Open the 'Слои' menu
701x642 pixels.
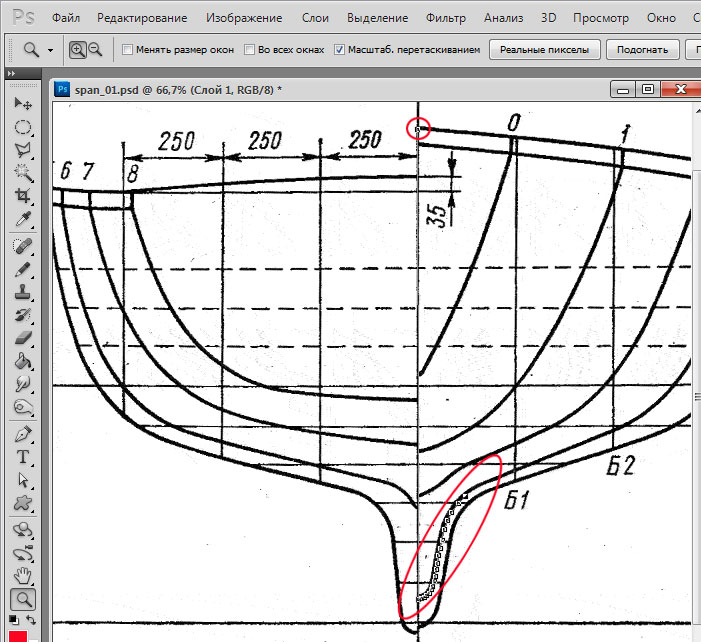316,18
